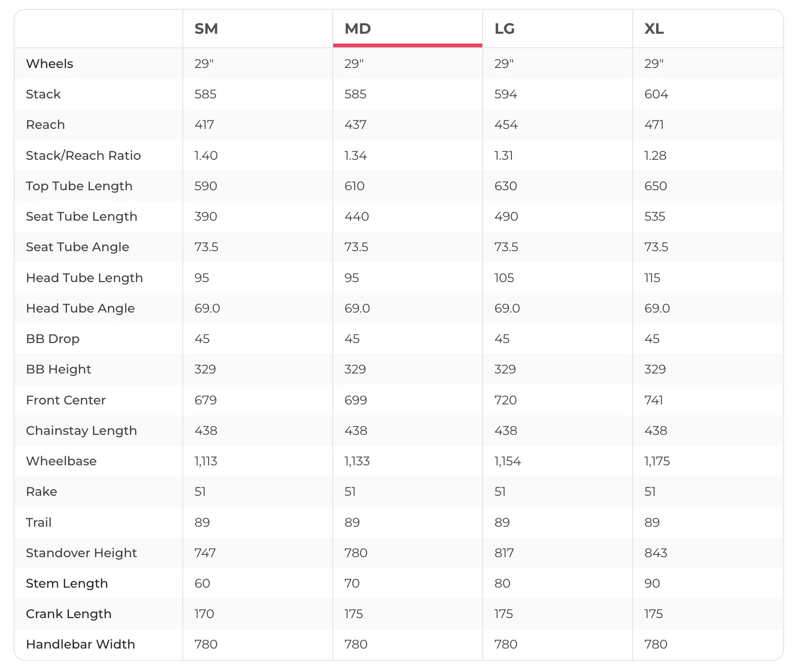This screenshot has height=672, width=793.
Task: Select the Wheelbase row label
Action: [61, 461]
